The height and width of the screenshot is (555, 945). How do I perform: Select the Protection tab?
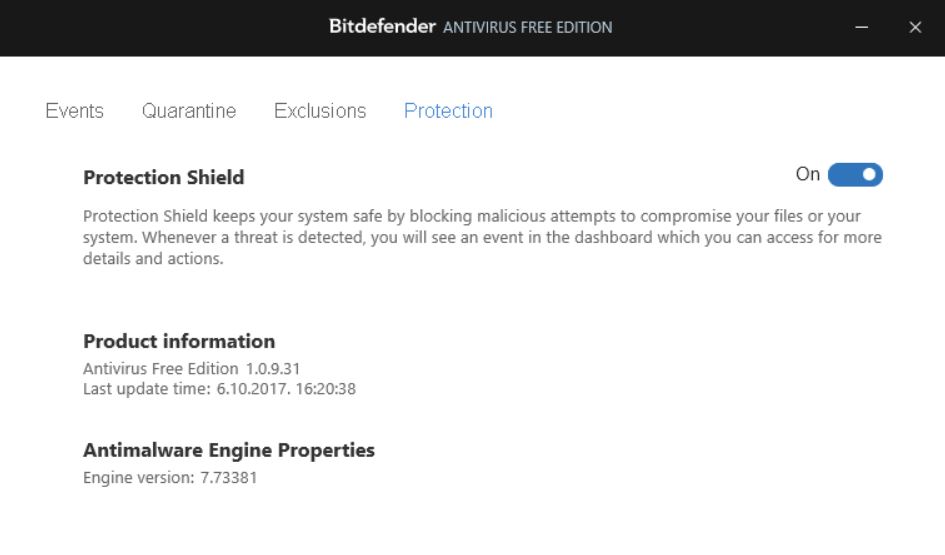coord(448,111)
